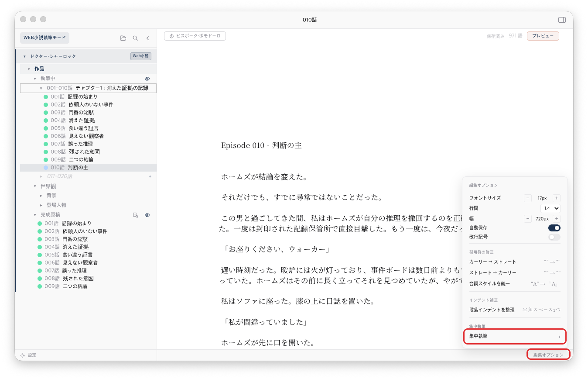Open search using the magnifier icon
Image resolution: width=588 pixels, height=379 pixels.
[x=135, y=38]
